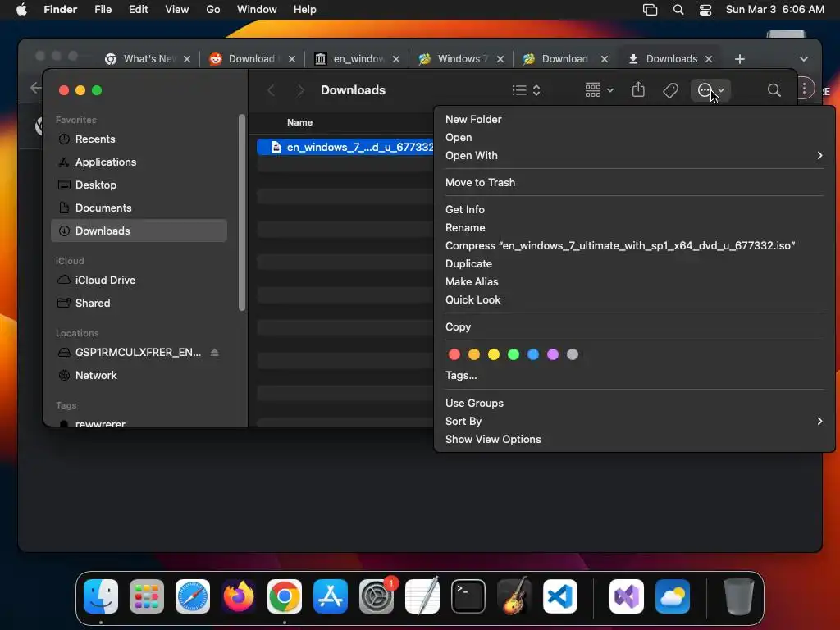Open Terminal from the Dock

[468, 596]
